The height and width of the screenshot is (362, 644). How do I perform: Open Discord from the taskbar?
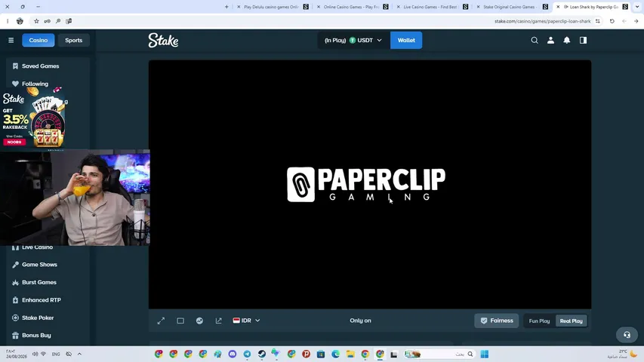click(x=233, y=354)
